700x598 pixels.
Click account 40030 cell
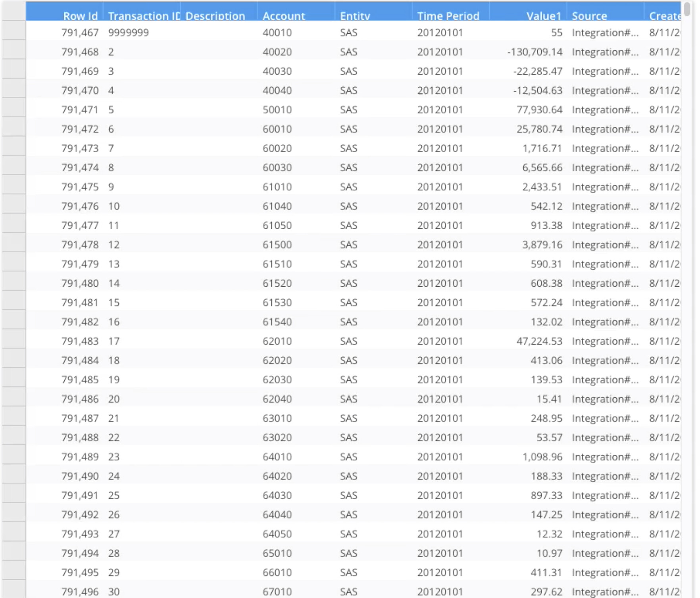tap(296, 71)
